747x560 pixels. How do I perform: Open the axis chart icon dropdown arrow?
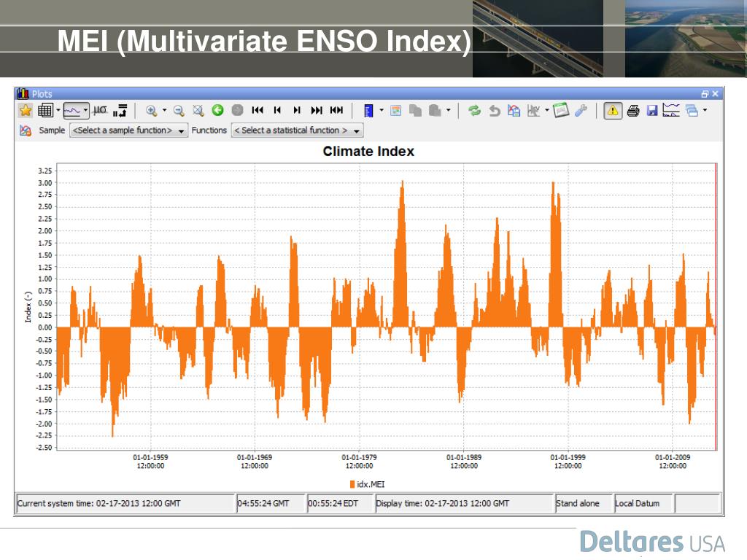point(547,111)
